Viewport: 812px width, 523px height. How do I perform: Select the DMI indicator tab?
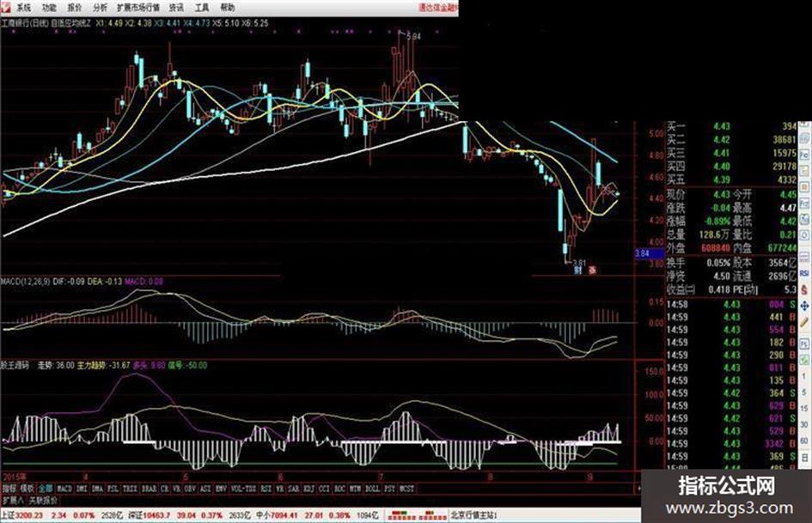coord(82,489)
